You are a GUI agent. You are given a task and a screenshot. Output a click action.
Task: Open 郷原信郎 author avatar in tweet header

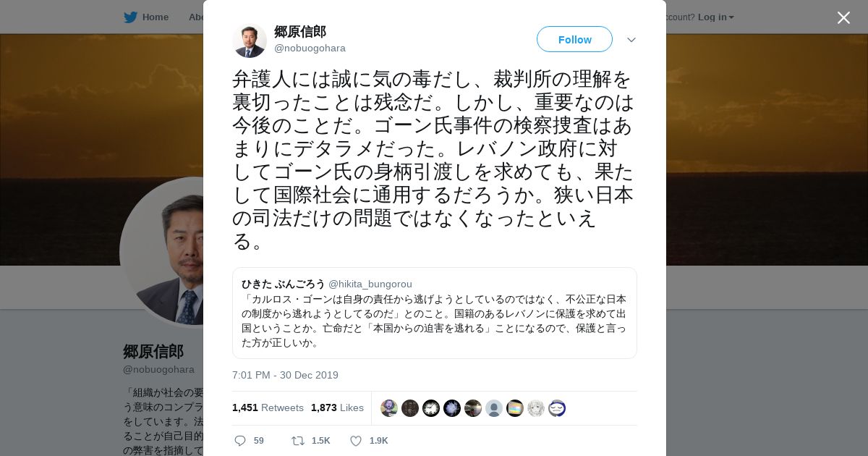coord(250,40)
